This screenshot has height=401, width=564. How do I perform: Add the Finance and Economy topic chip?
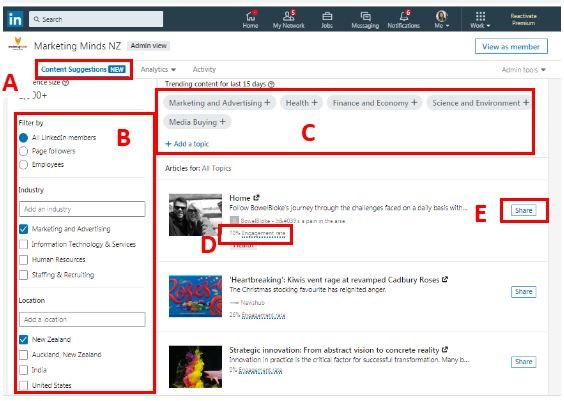click(374, 103)
